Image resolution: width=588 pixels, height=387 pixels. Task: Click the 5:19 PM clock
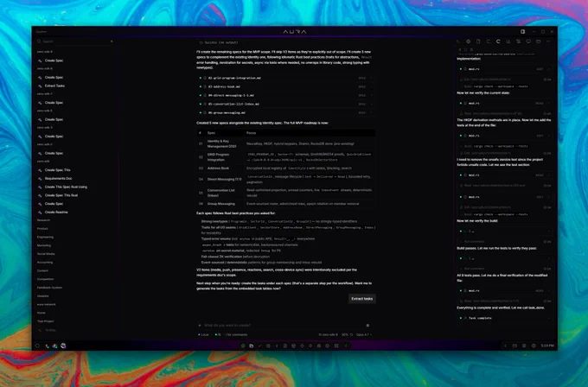point(547,346)
